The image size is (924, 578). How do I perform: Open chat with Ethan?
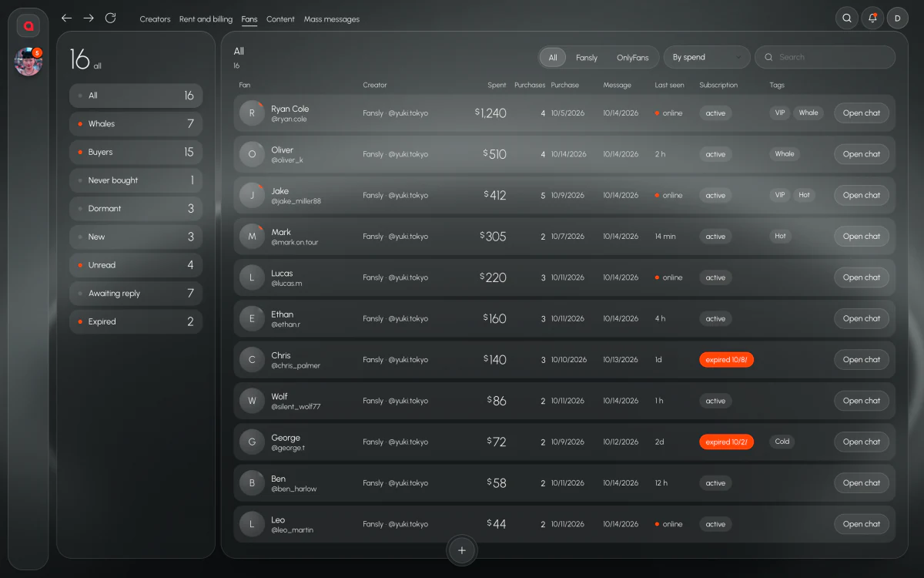tap(862, 318)
